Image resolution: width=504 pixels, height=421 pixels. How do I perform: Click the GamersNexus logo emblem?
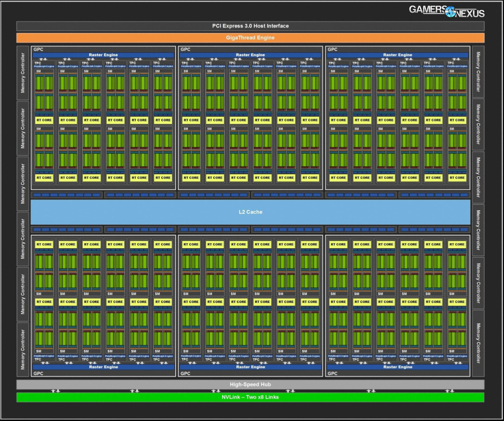point(450,11)
